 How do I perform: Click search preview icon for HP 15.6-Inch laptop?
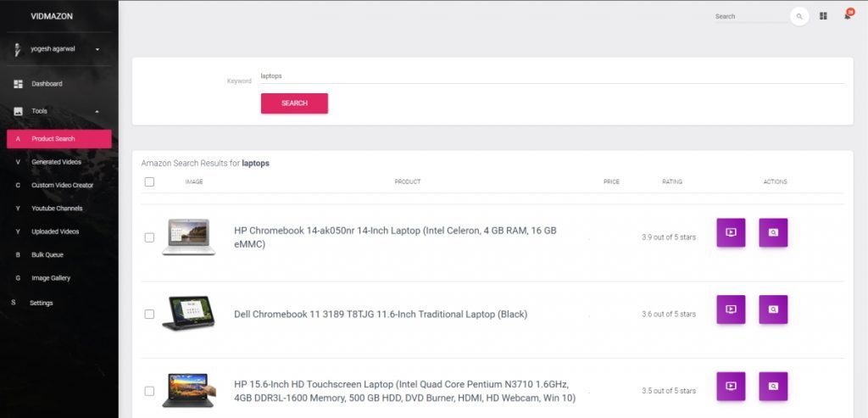(x=773, y=386)
